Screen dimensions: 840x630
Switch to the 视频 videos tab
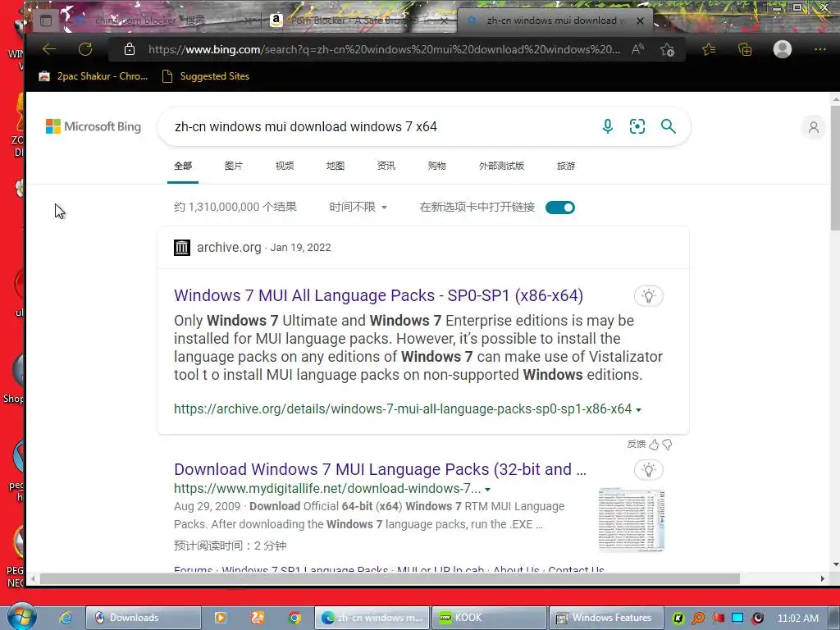pos(285,166)
